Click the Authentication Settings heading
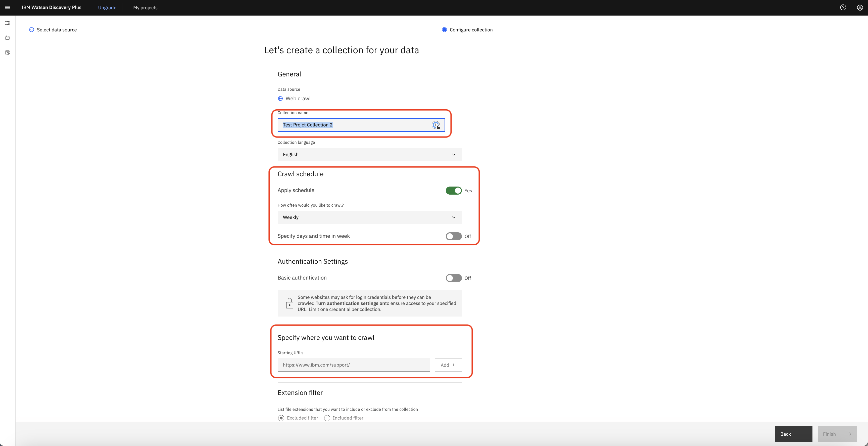The width and height of the screenshot is (868, 446). point(313,262)
